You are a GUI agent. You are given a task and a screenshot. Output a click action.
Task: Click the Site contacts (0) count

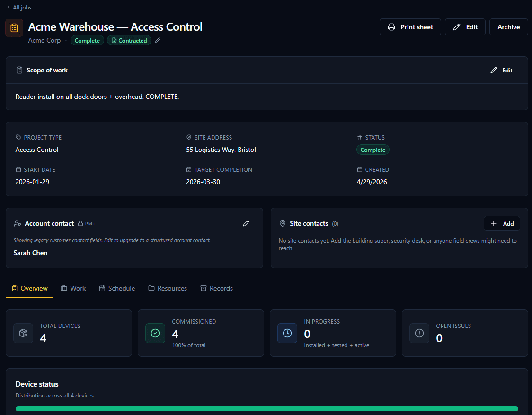click(335, 224)
